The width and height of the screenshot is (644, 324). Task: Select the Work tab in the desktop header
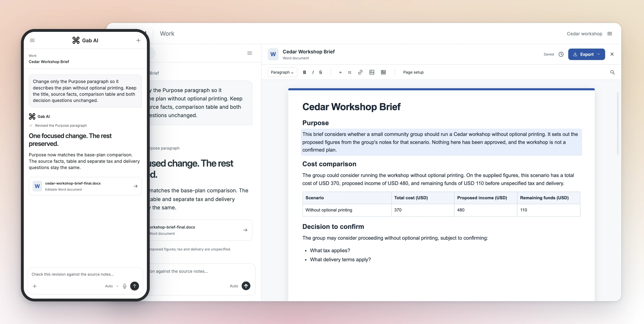[x=167, y=34]
